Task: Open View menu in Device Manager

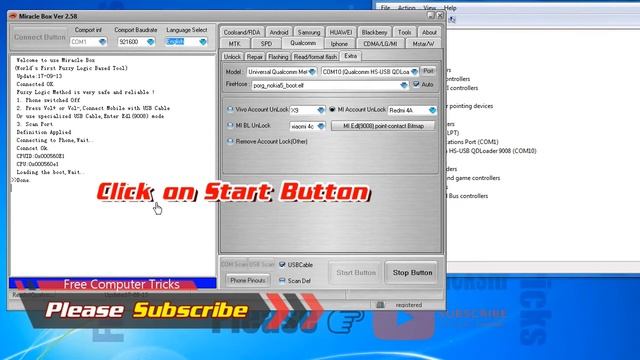Action: pyautogui.click(x=429, y=8)
